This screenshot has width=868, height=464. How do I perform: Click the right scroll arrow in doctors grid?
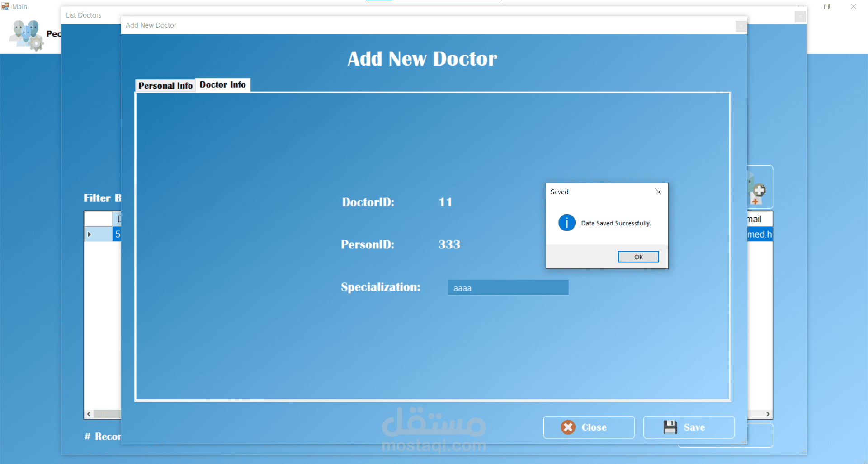click(768, 414)
